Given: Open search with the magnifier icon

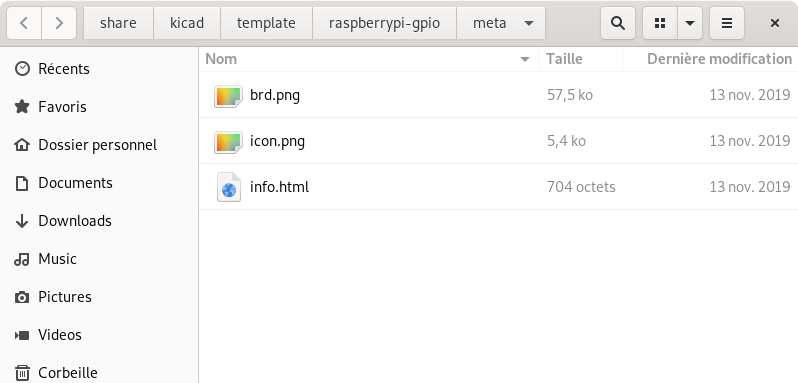Looking at the screenshot, I should click(618, 23).
